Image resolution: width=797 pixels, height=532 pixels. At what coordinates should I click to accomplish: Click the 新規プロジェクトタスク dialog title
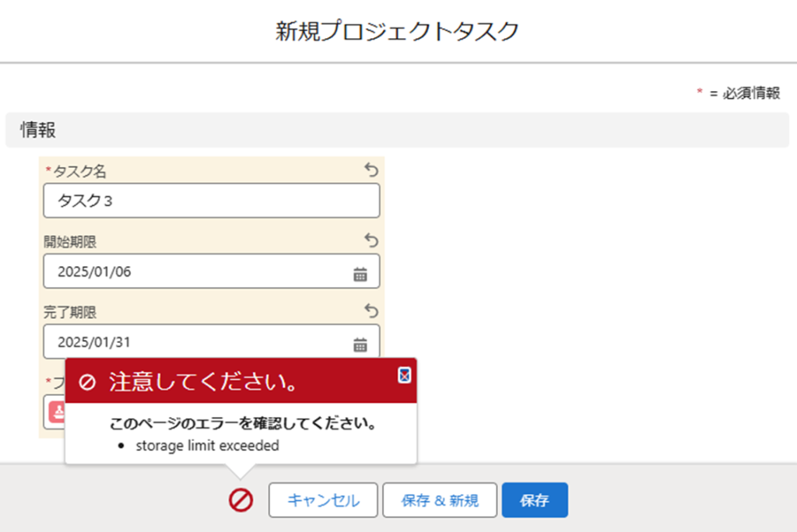[x=398, y=32]
